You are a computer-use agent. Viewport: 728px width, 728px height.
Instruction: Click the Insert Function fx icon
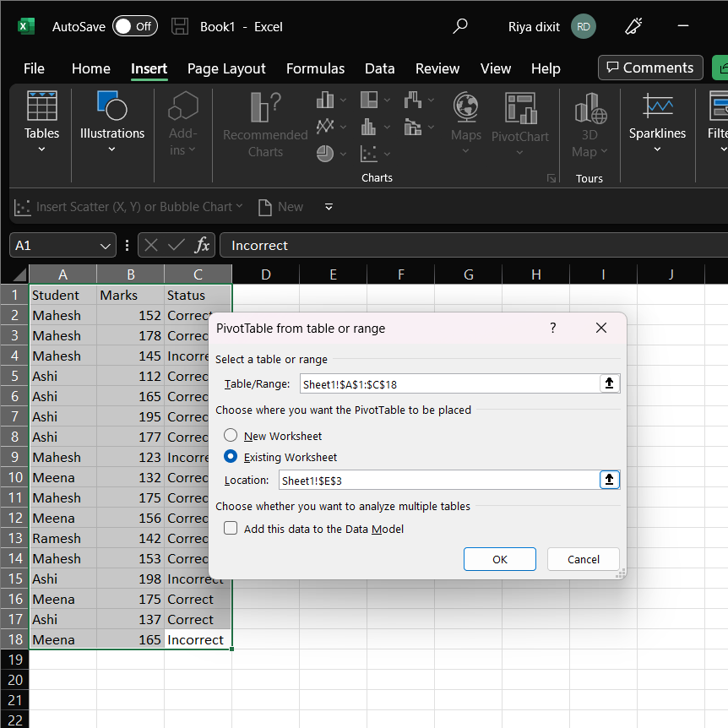coord(203,245)
